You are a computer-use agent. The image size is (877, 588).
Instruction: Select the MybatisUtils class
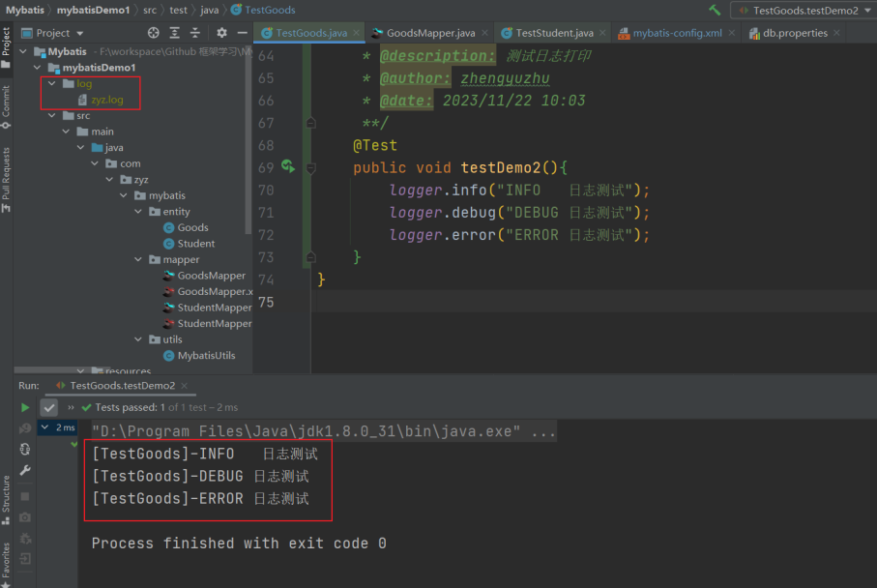pos(199,355)
